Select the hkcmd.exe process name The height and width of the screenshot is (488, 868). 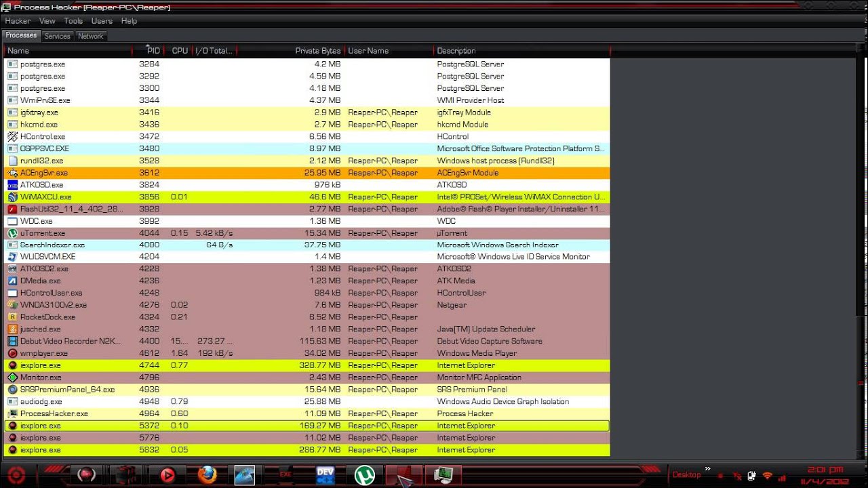(x=39, y=125)
